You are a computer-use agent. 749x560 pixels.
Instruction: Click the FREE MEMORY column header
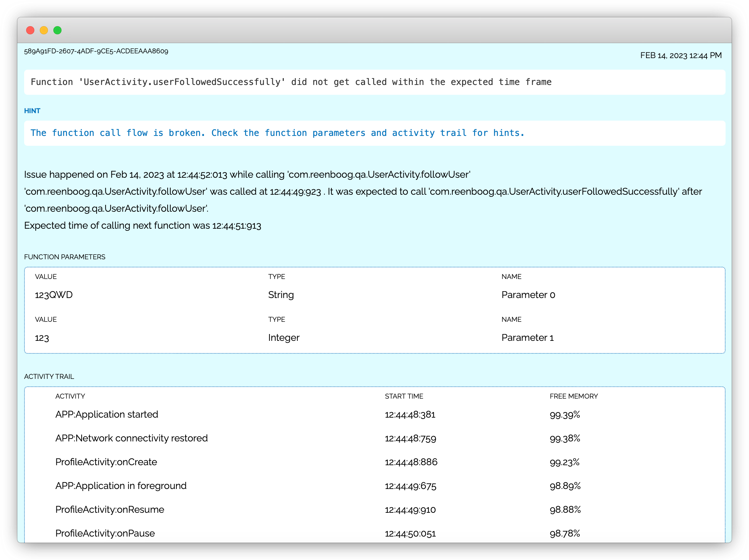574,396
